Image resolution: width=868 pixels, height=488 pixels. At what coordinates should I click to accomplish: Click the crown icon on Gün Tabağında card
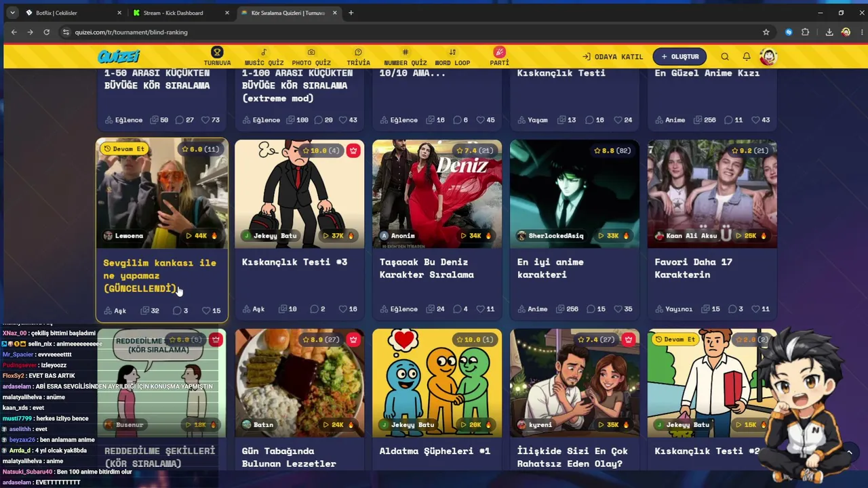[353, 340]
